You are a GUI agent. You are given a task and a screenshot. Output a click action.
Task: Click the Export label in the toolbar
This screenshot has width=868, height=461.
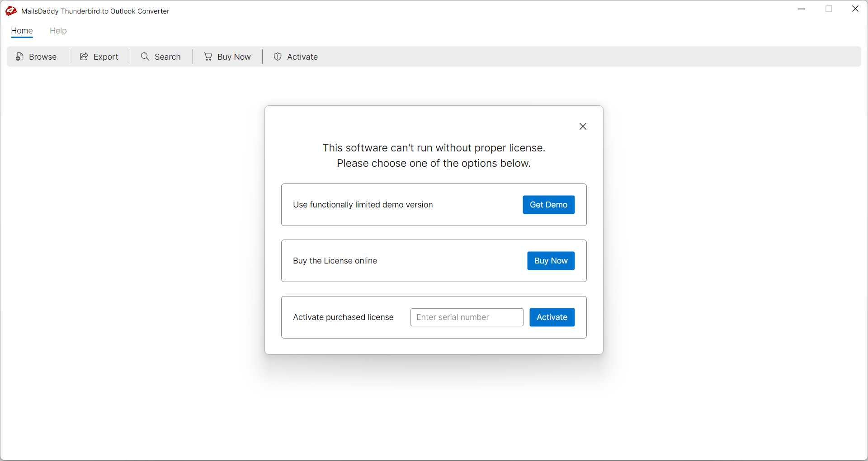[x=106, y=57]
